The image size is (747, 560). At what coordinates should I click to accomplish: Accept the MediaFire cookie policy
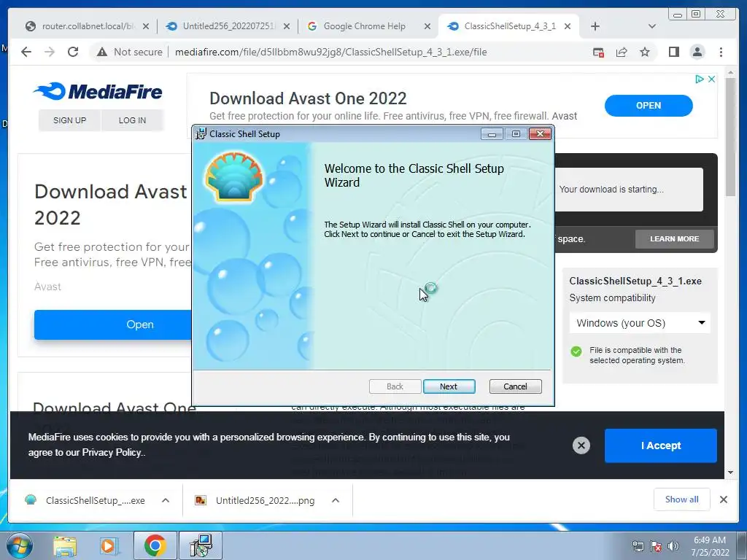pyautogui.click(x=660, y=446)
